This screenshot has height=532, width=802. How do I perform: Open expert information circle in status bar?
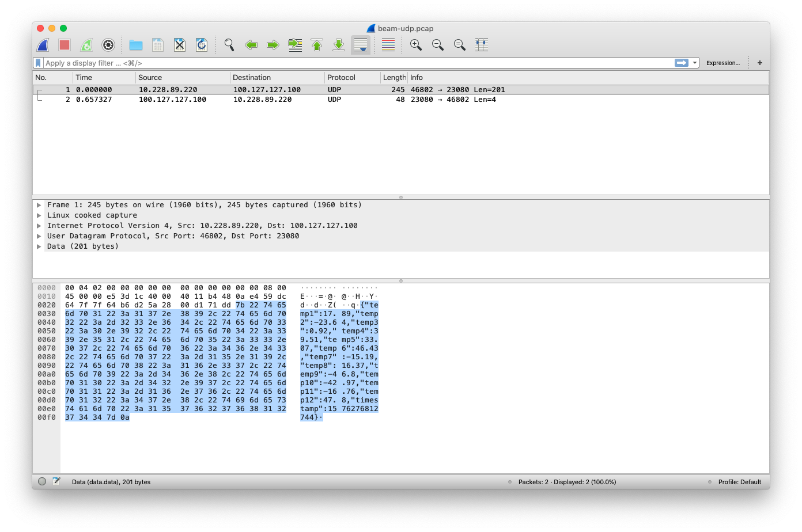tap(42, 482)
